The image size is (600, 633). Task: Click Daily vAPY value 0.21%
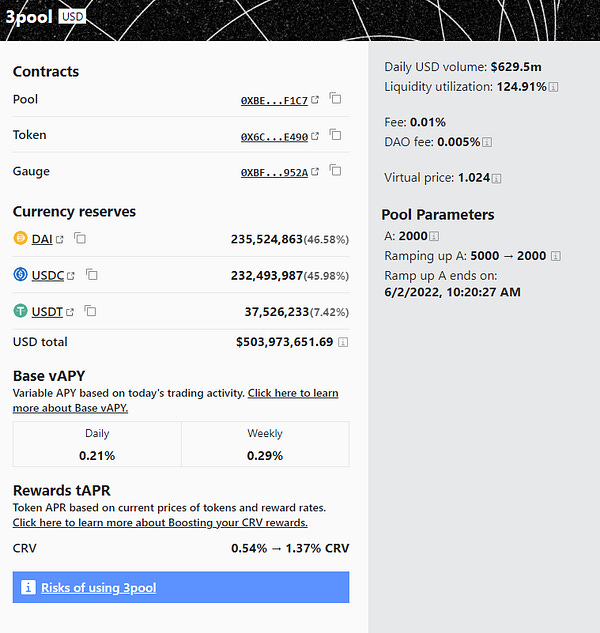(97, 456)
